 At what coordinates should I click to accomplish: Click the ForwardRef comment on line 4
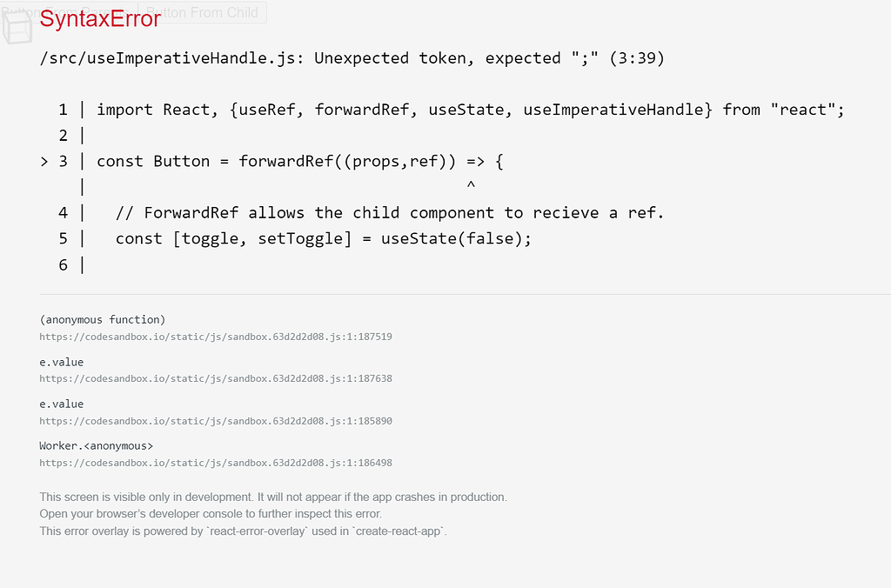click(x=390, y=213)
